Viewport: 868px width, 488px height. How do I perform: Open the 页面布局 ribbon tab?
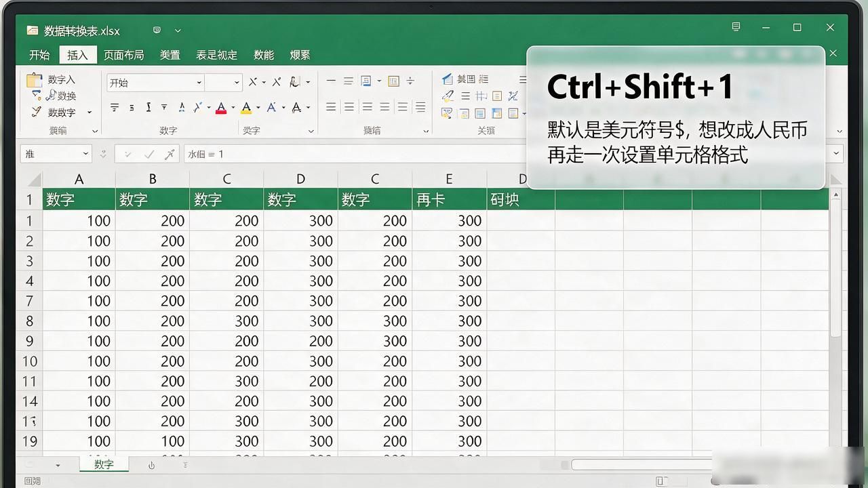(123, 55)
